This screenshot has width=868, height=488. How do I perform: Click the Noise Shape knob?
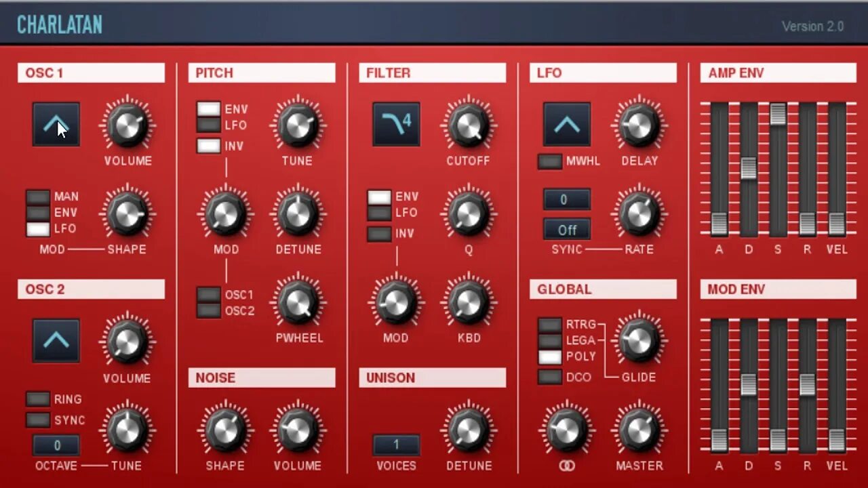coord(226,430)
